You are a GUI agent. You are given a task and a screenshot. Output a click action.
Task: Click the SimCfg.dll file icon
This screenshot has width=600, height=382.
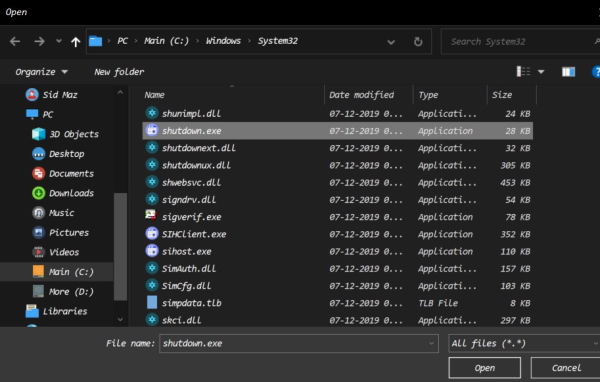click(x=152, y=285)
